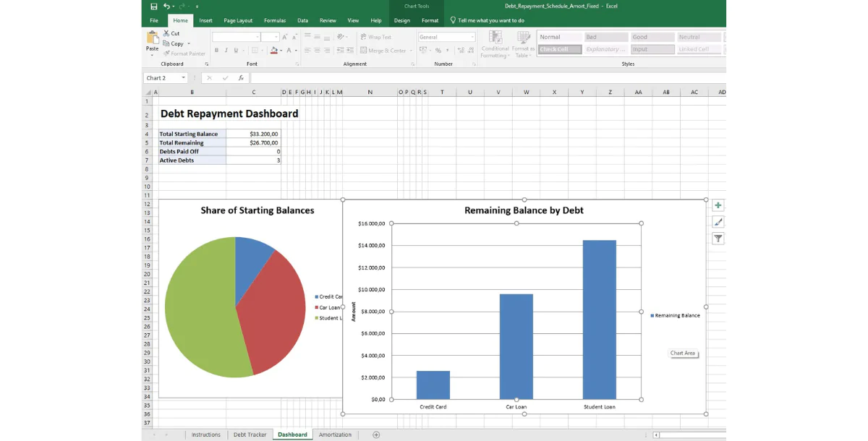Open the Chart Styles brush icon
Image resolution: width=868 pixels, height=441 pixels.
(717, 222)
